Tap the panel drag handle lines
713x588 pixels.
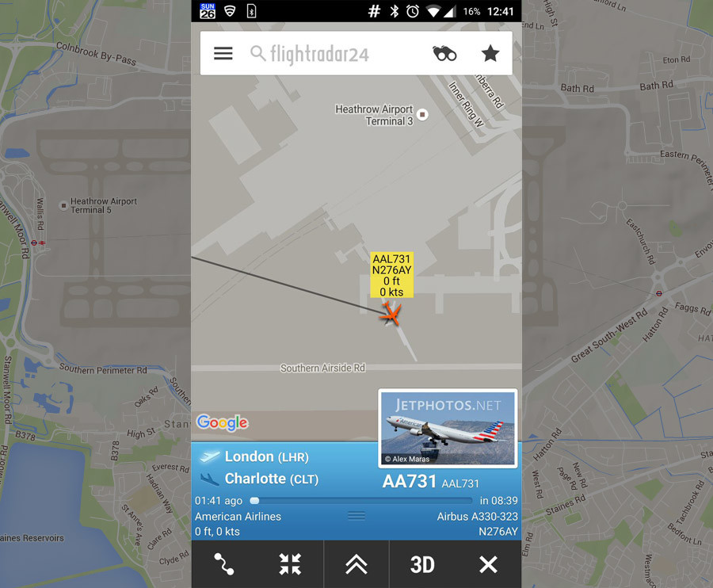pyautogui.click(x=356, y=516)
